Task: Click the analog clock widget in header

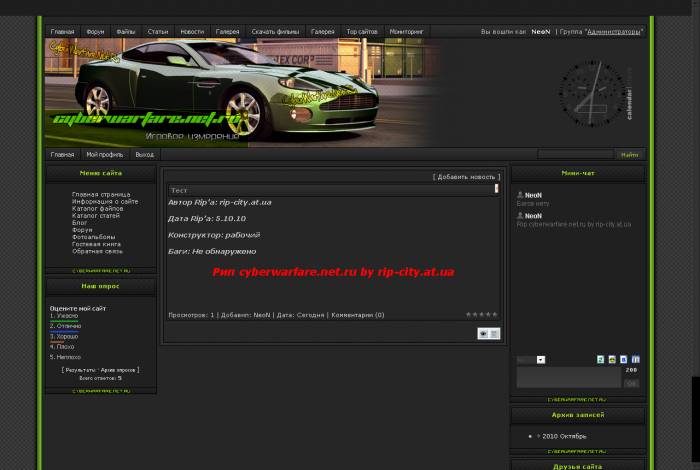Action: pyautogui.click(x=585, y=91)
